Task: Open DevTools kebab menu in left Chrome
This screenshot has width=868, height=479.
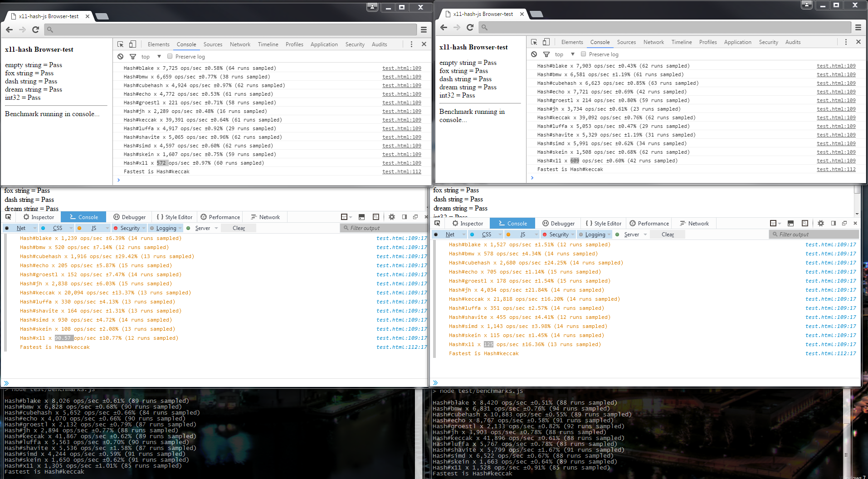Action: 411,44
